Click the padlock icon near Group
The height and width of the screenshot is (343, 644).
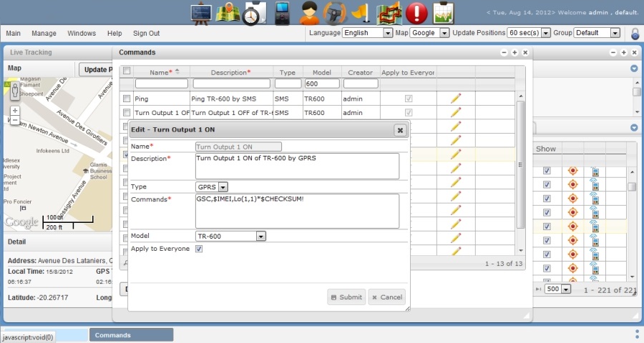pyautogui.click(x=635, y=33)
